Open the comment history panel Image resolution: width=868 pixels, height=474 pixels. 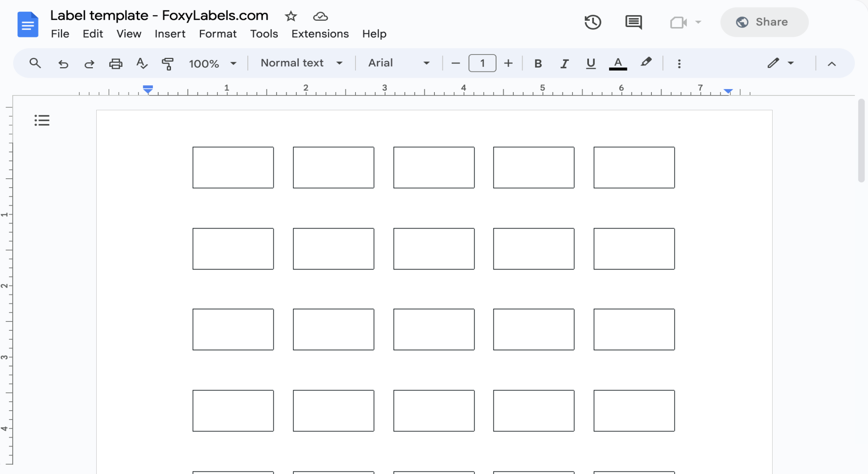click(634, 22)
